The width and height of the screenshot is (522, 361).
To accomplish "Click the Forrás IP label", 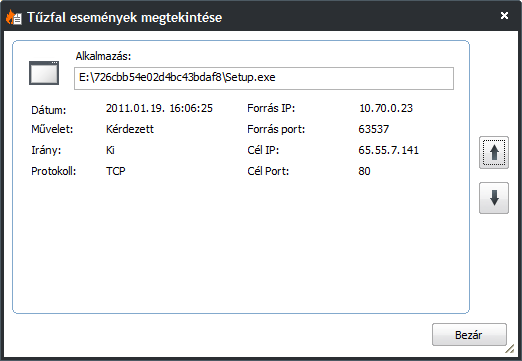I will tap(271, 108).
